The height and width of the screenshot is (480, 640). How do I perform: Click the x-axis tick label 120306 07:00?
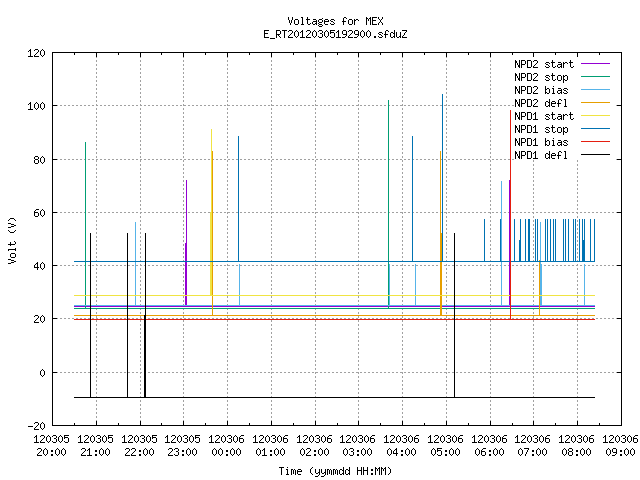coord(533,446)
